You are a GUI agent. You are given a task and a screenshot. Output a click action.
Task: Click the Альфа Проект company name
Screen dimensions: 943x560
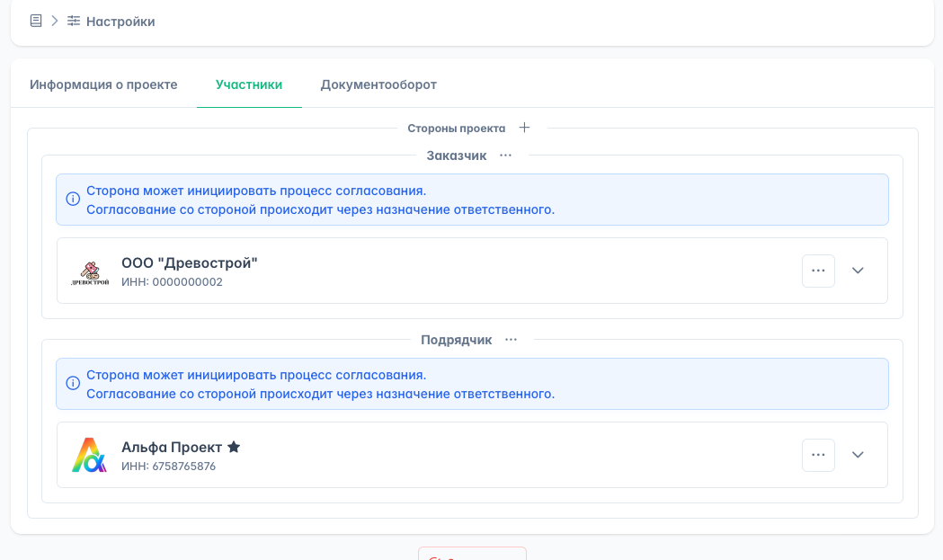[x=172, y=448]
